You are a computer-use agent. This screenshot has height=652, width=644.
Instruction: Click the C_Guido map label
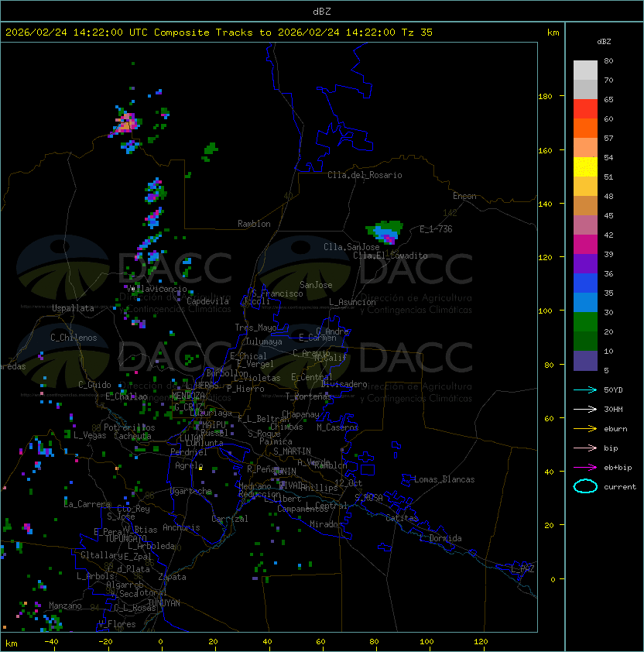(94, 385)
